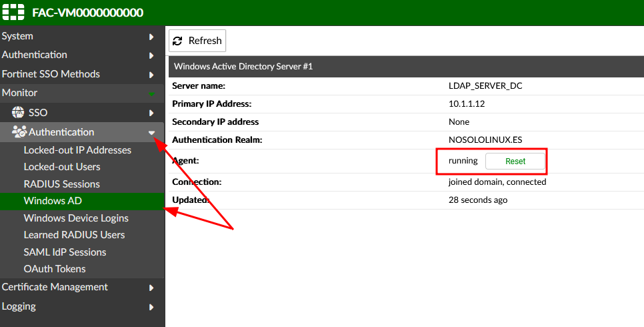Expand the SSO submenu arrow

point(151,113)
